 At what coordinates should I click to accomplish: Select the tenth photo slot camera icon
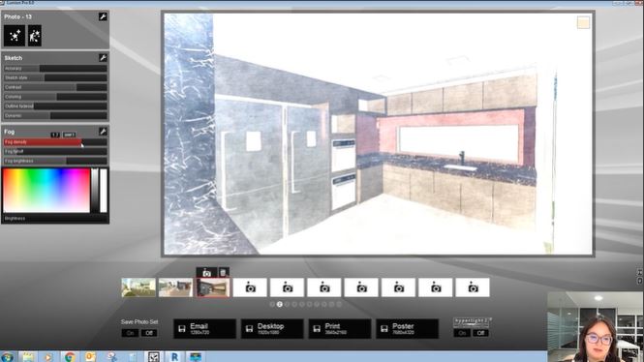click(473, 287)
